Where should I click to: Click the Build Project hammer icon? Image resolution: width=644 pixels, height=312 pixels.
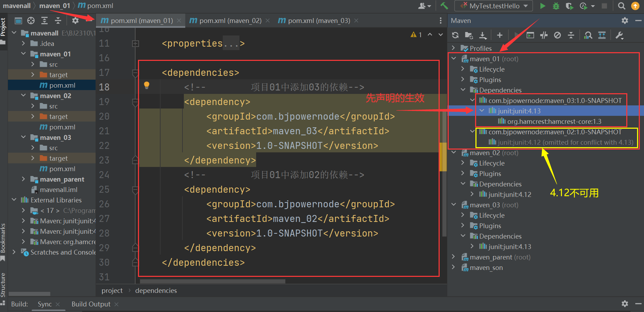[444, 6]
